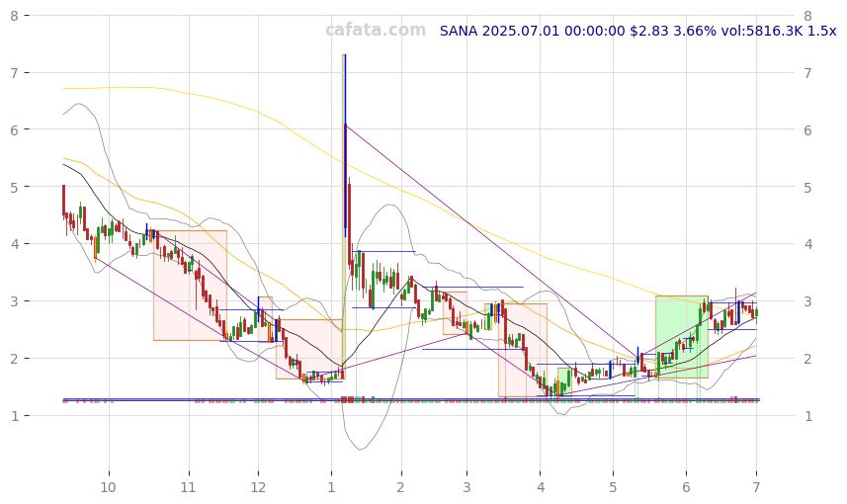Screen dimensions: 847x504
Task: Click x-axis month label 7
Action: [x=756, y=487]
